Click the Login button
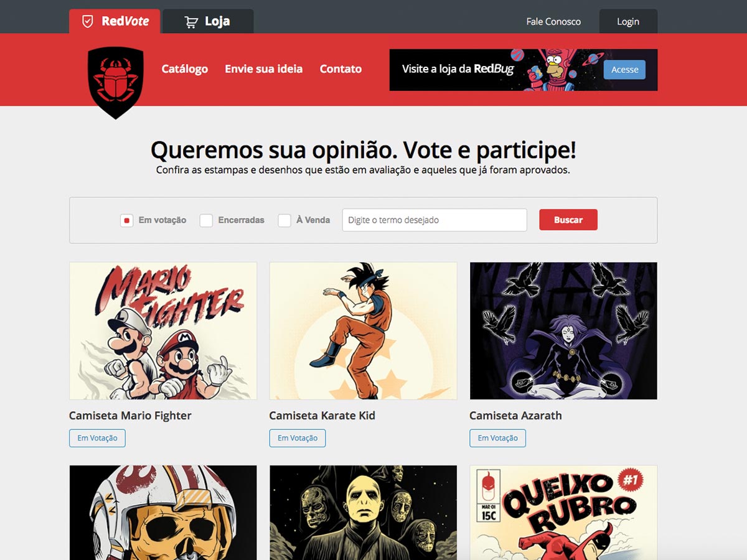This screenshot has height=560, width=747. pos(628,21)
